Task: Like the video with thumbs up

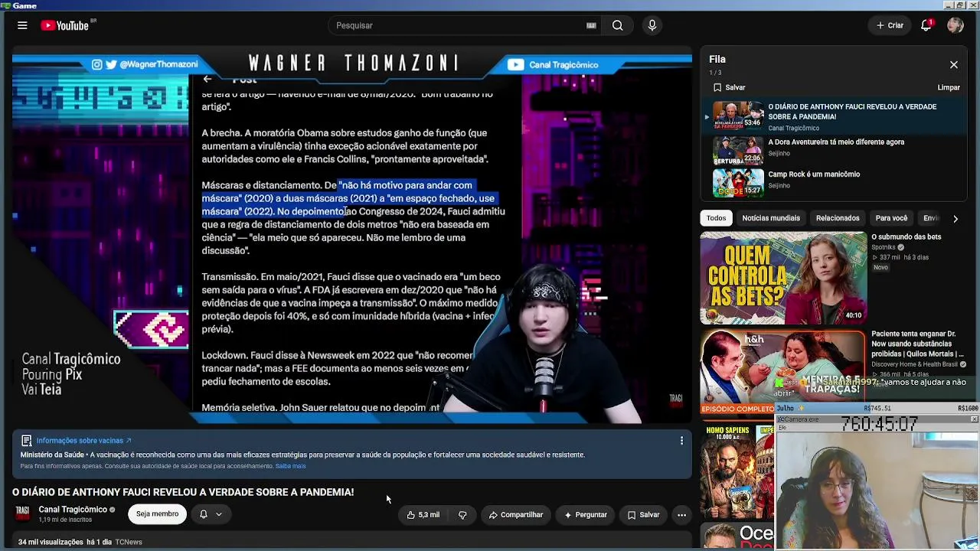Action: (423, 515)
